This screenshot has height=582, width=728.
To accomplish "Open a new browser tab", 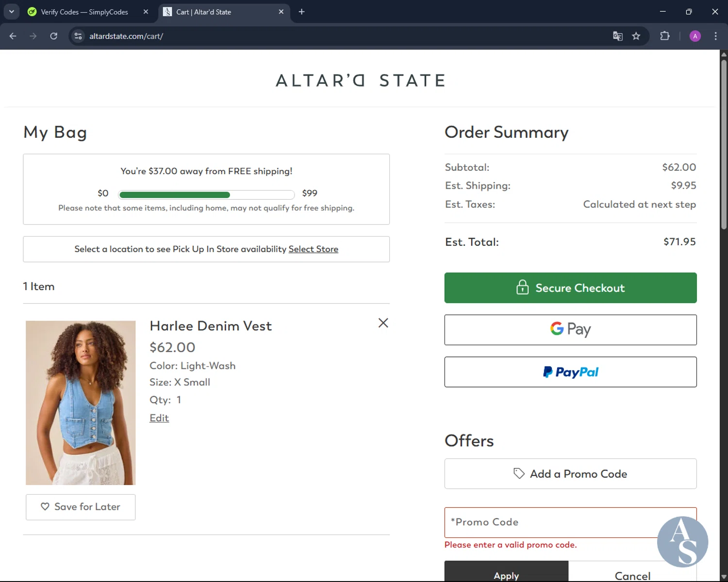I will pyautogui.click(x=301, y=12).
